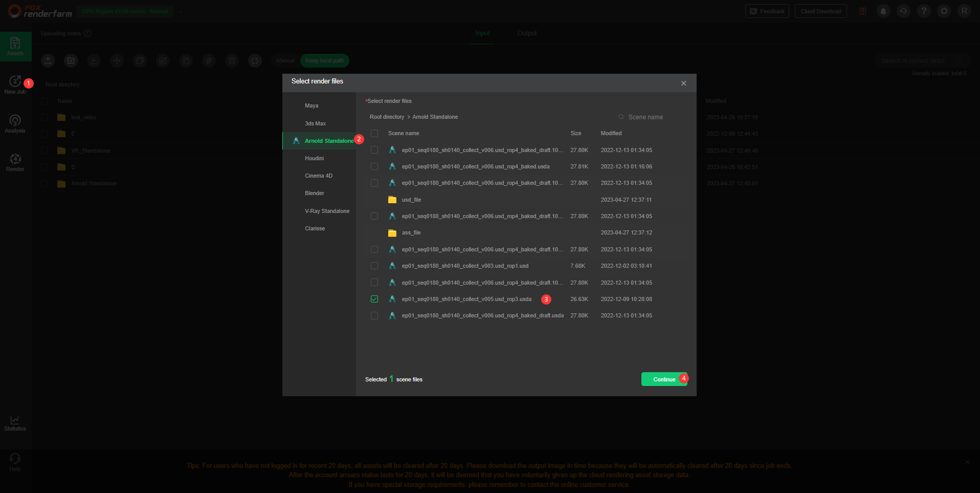Click Root directory in the dialog breadcrumb

point(387,117)
